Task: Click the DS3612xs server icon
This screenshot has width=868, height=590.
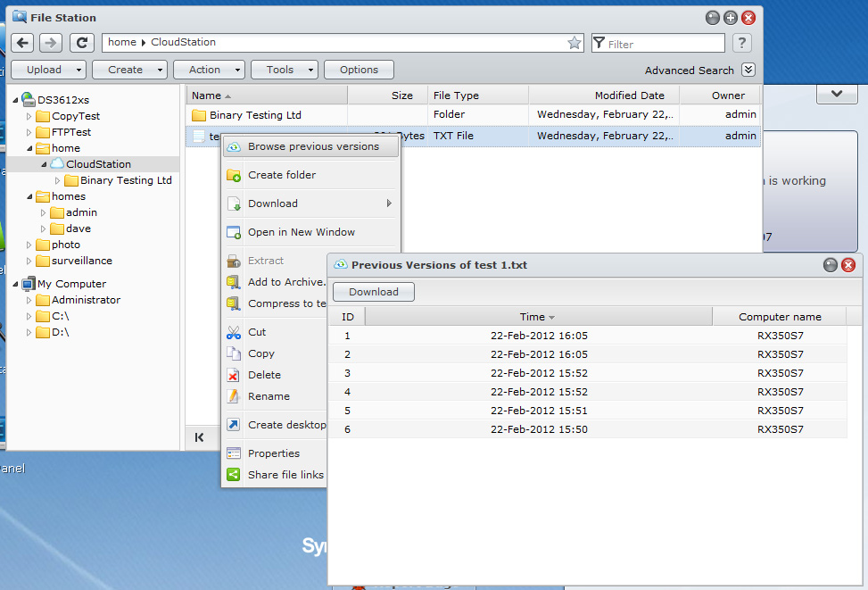Action: click(x=29, y=100)
